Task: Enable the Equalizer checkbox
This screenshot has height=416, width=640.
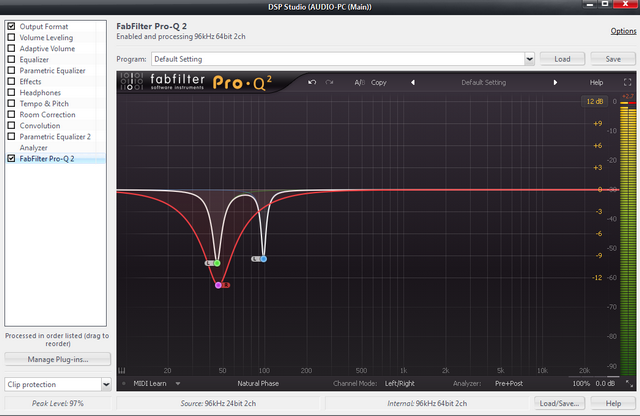Action: pos(11,59)
